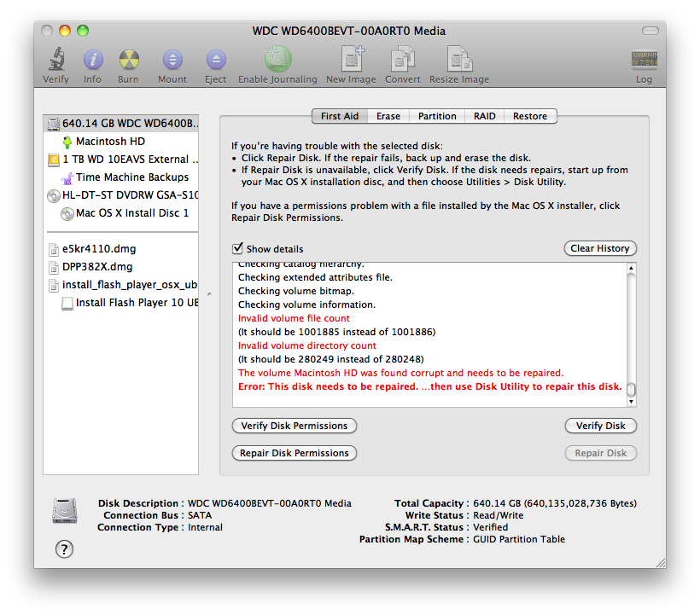Select the 1 TB WD 10EAVS External disk
This screenshot has width=700, height=615.
click(x=121, y=160)
